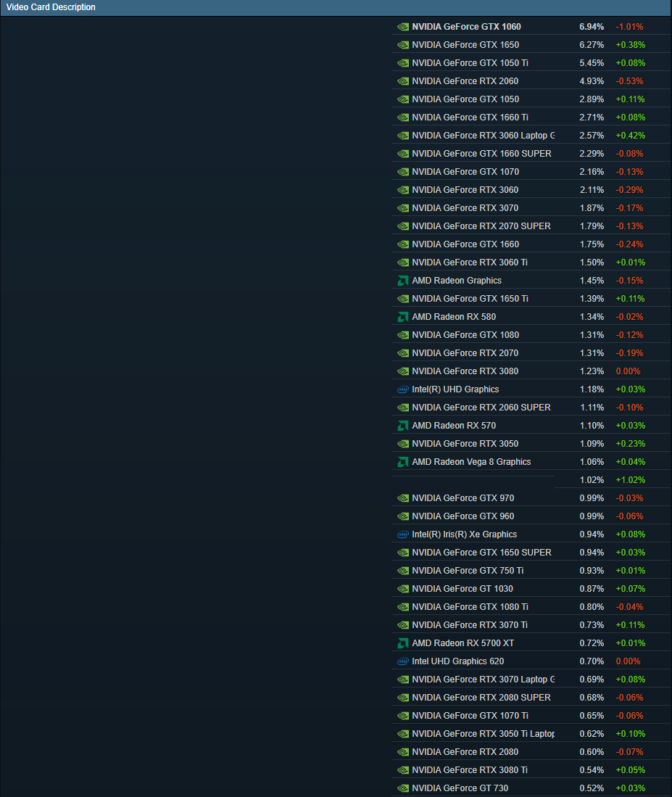This screenshot has width=672, height=797.
Task: Select NVIDIA GeForce GTX 1650 Ti name
Action: coord(470,299)
